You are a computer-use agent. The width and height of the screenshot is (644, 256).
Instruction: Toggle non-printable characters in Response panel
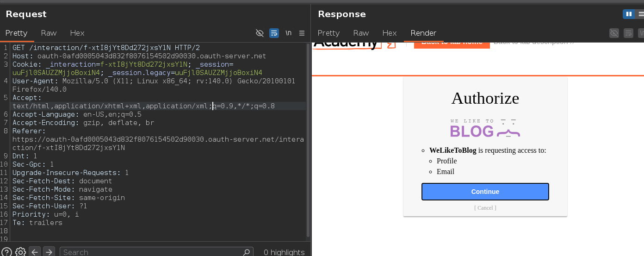coord(614,33)
